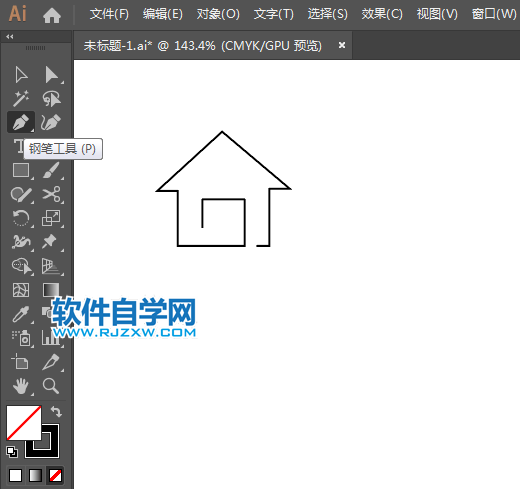Select the Mesh tool
This screenshot has height=489, width=520.
[x=21, y=290]
